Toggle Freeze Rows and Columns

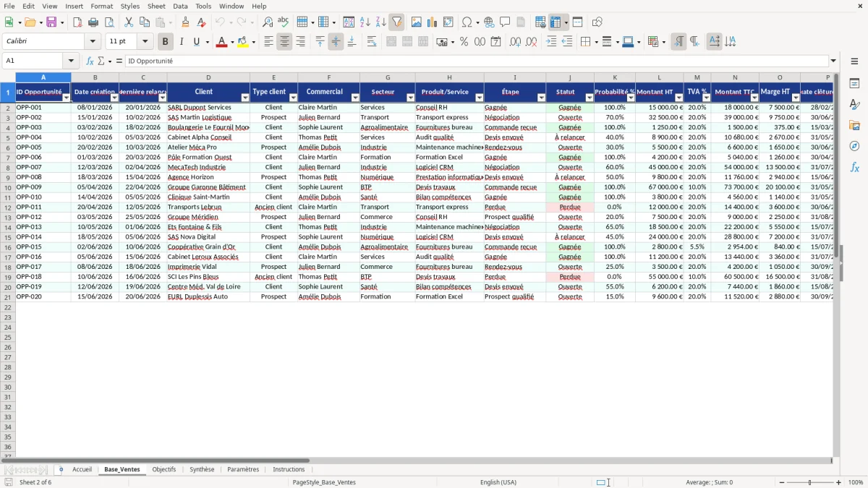point(556,22)
